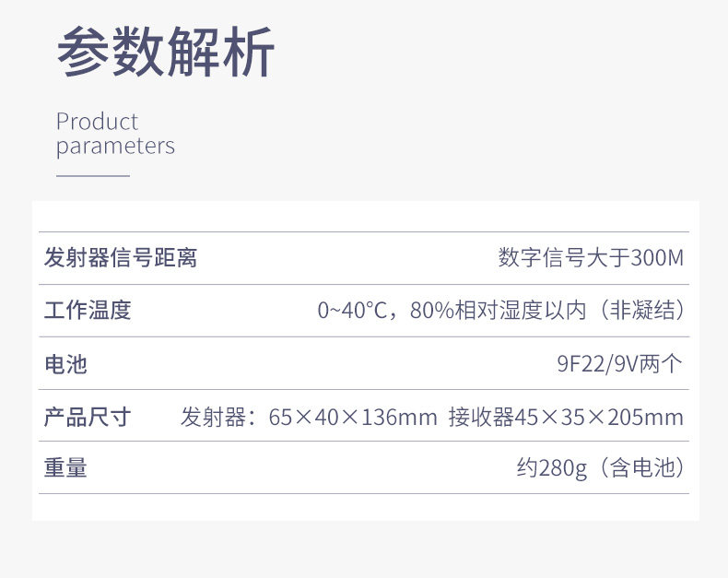This screenshot has height=578, width=728.
Task: Select the 发射器信号距离 row label
Action: [121, 258]
